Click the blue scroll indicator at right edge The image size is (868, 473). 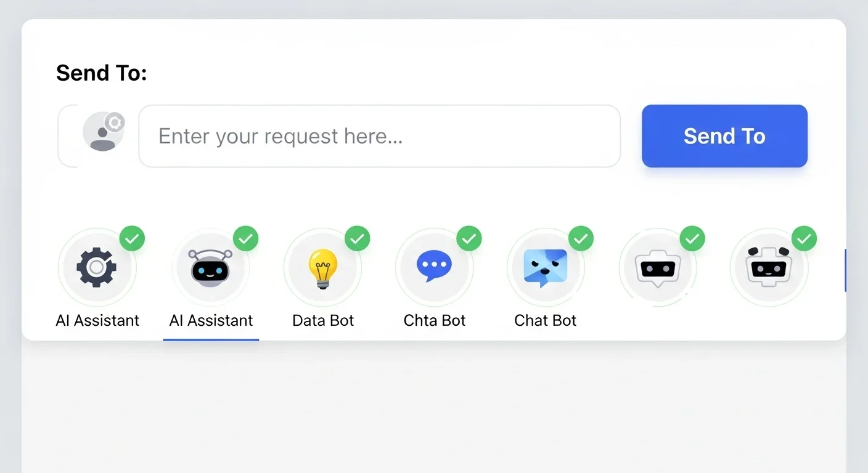(845, 270)
